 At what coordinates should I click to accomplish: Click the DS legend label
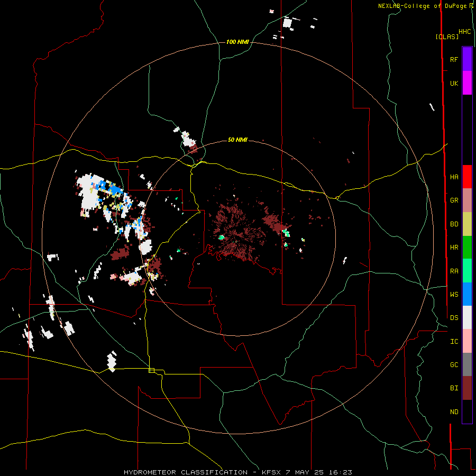(454, 318)
